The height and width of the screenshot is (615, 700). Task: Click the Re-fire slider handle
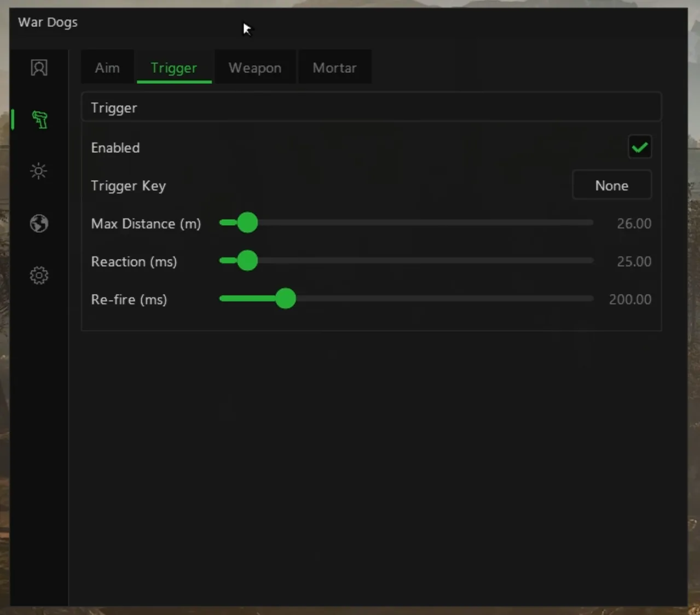(285, 298)
